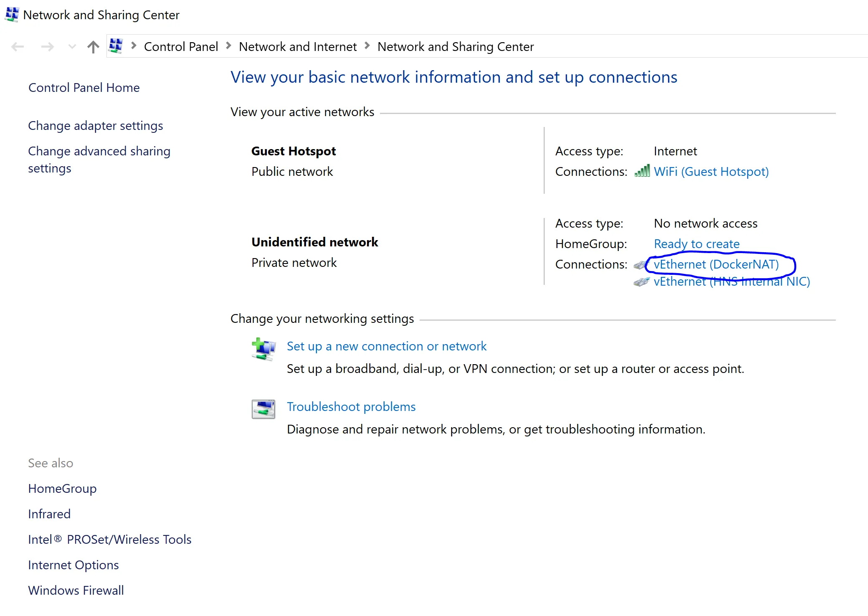The image size is (868, 616).
Task: Set up a new connection or network
Action: 387,346
